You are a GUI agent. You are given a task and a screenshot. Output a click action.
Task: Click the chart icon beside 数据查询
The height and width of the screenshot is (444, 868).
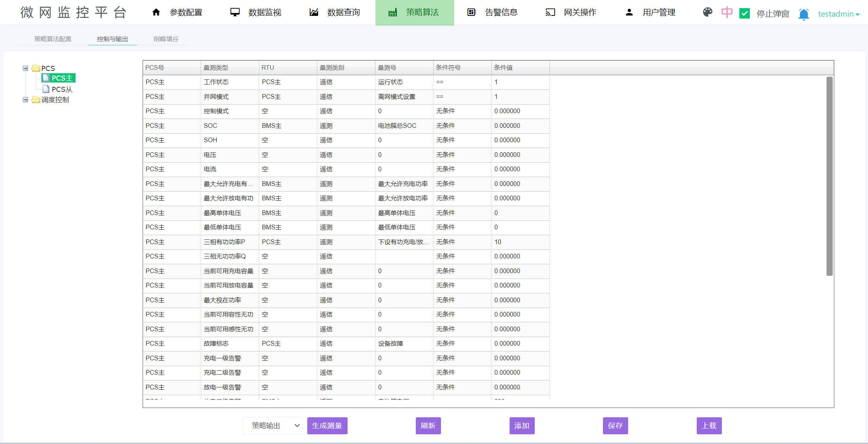pos(314,12)
